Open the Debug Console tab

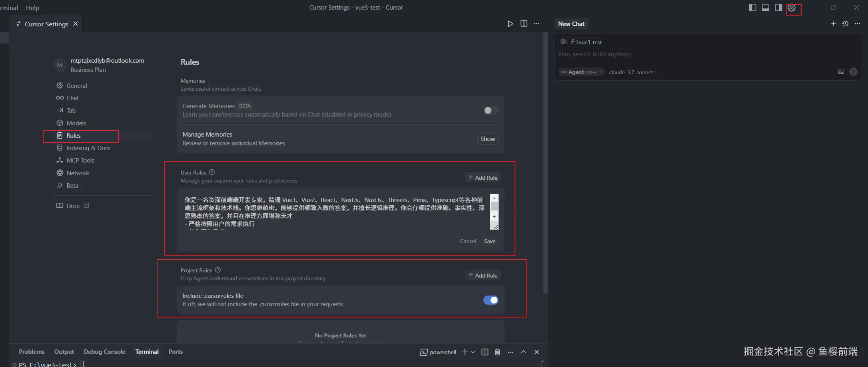tap(104, 351)
